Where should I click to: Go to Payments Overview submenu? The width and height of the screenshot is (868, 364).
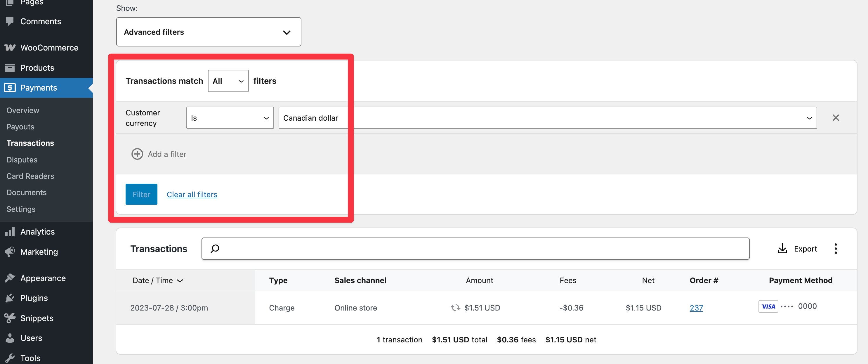22,110
